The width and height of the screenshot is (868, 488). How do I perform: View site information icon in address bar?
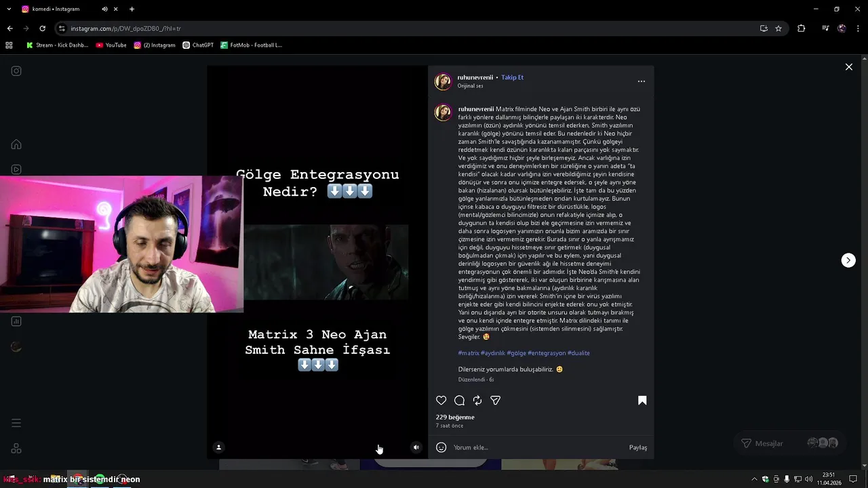tap(62, 28)
